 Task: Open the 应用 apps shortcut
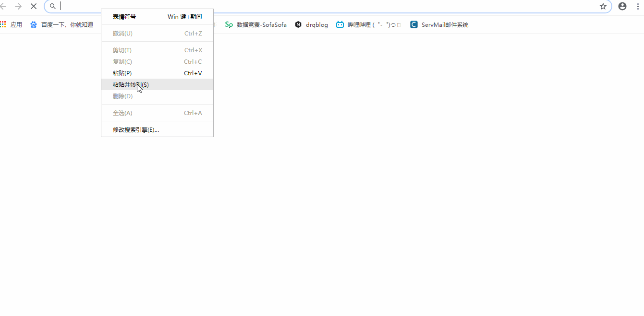pyautogui.click(x=12, y=24)
